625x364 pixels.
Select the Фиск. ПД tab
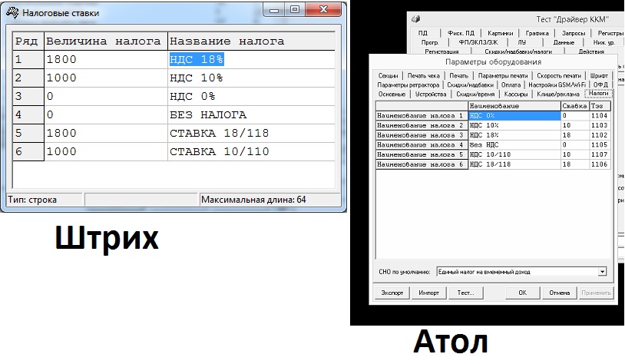click(461, 33)
